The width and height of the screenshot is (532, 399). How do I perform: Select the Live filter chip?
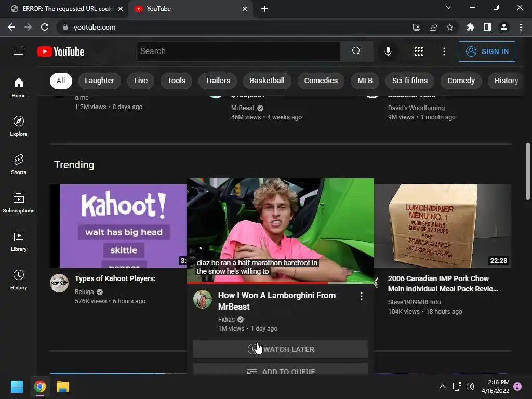pos(140,81)
